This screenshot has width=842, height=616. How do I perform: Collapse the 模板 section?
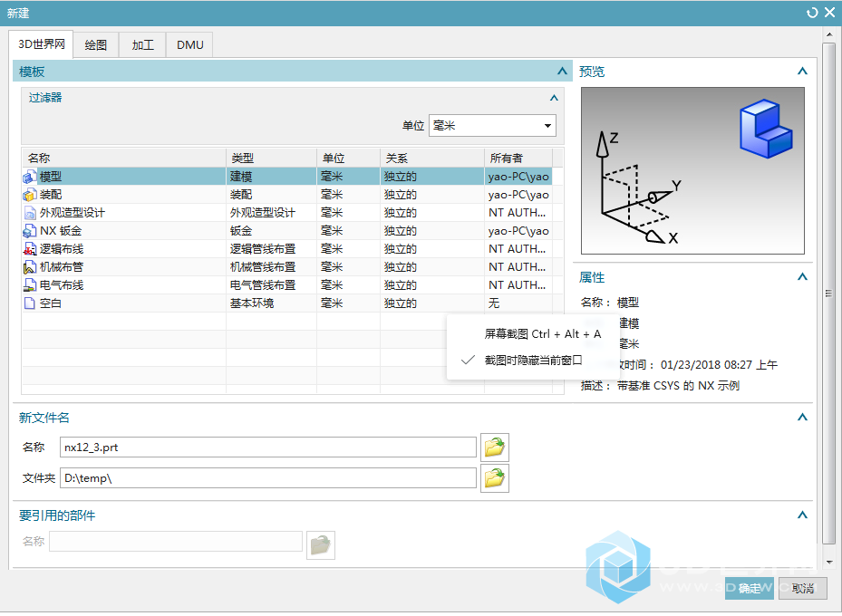pyautogui.click(x=562, y=72)
